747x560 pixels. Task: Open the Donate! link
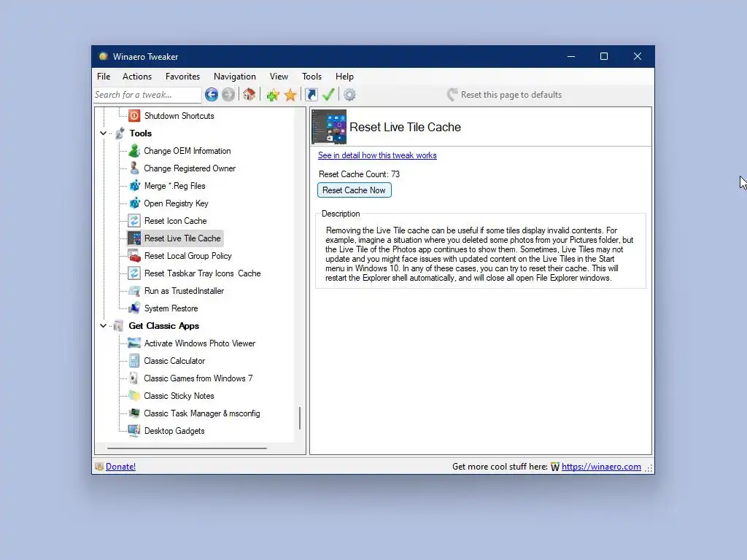120,467
